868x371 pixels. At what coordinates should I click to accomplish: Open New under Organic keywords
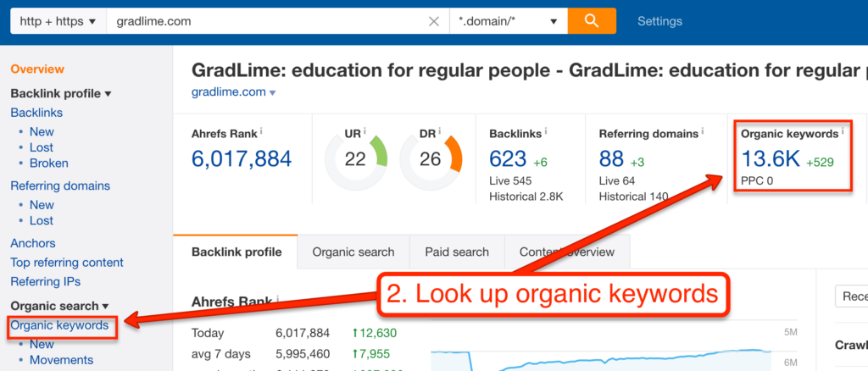tap(42, 344)
